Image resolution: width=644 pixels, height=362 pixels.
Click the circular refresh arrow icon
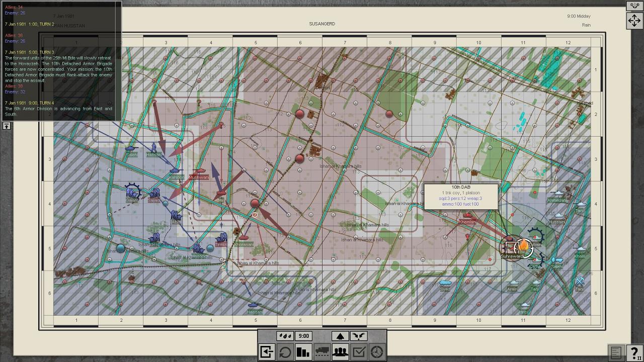[x=285, y=352]
